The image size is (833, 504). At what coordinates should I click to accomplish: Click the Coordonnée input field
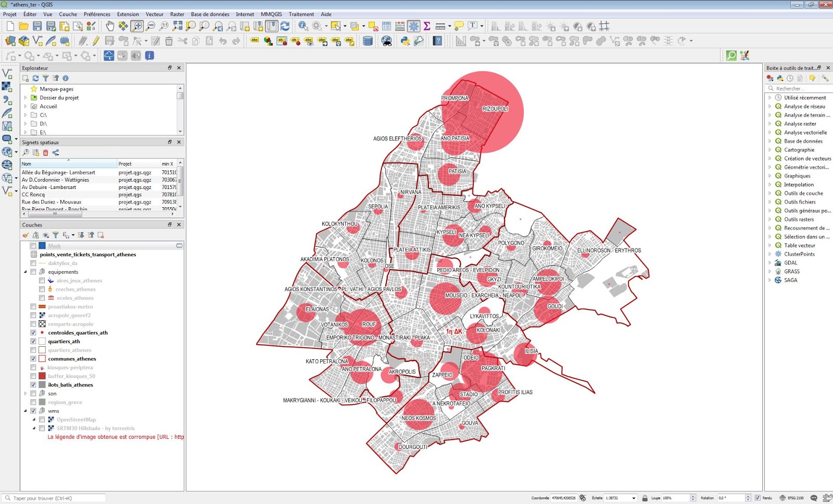pyautogui.click(x=564, y=498)
